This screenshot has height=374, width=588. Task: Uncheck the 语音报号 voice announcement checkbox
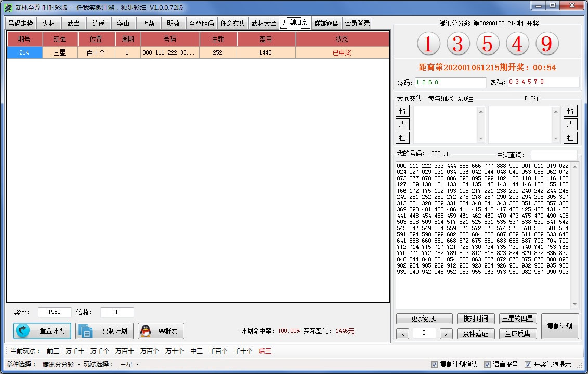487,364
